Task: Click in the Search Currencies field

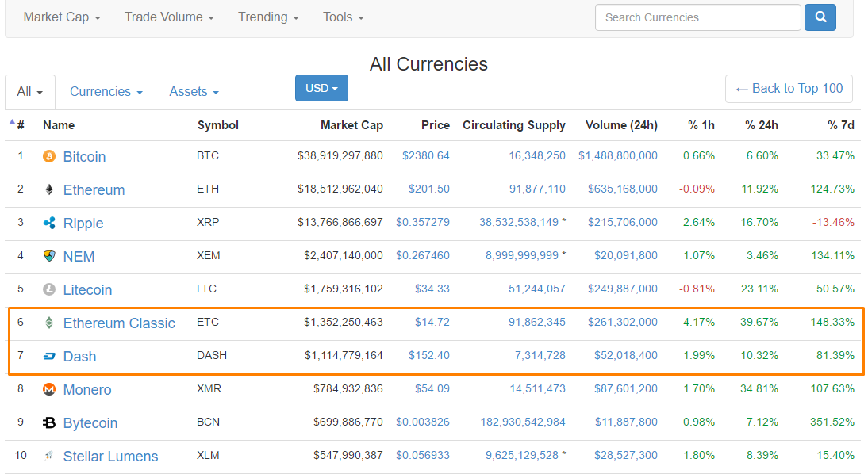Action: tap(697, 17)
